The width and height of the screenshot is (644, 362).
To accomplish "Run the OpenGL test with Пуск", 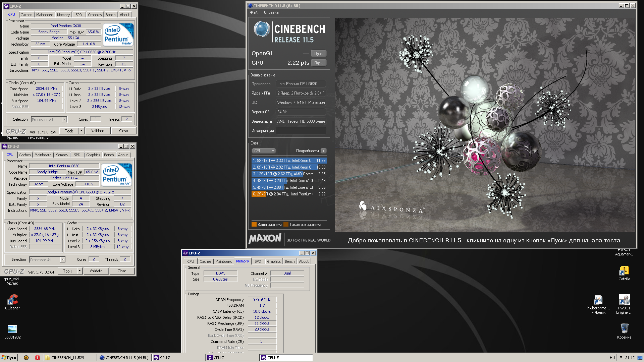I will (x=318, y=54).
